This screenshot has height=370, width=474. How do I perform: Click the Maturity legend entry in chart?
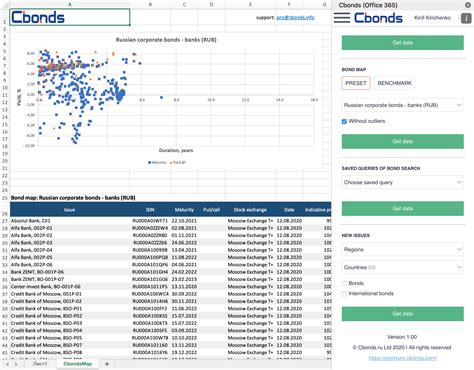point(157,162)
